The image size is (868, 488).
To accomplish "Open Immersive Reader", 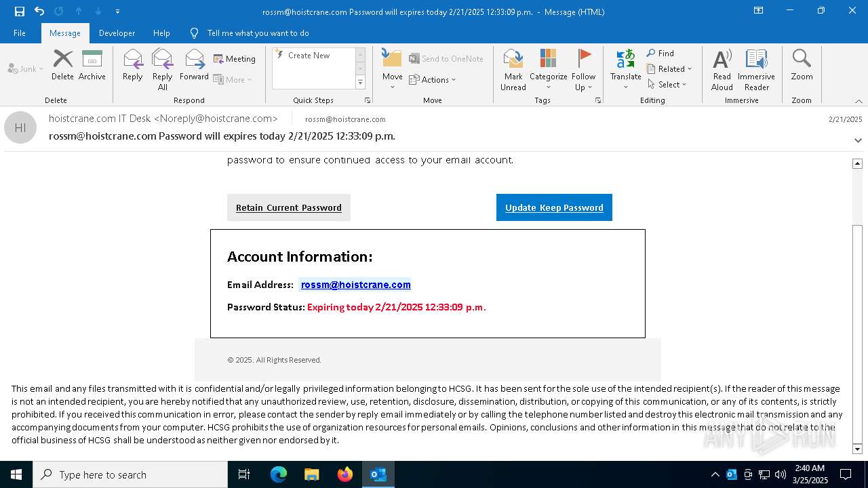I will (x=756, y=70).
